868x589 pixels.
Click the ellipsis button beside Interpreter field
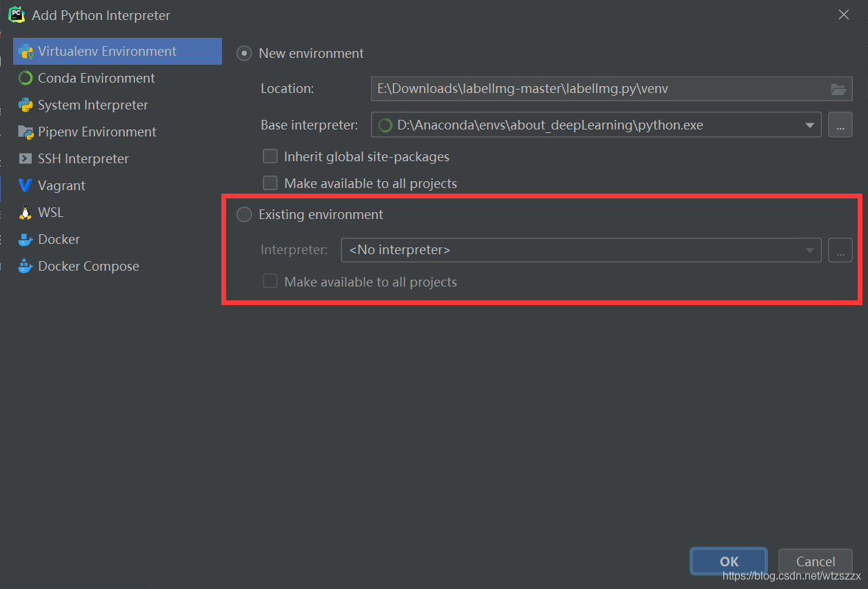[840, 250]
